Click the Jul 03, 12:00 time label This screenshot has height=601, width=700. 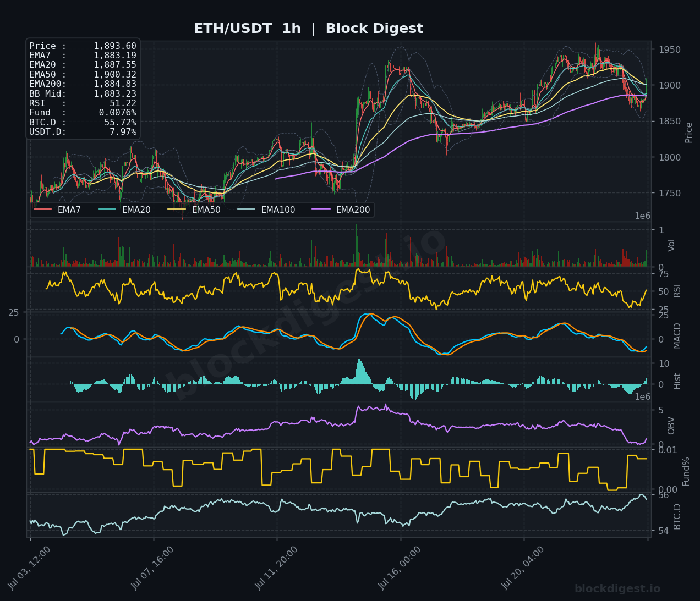tap(30, 568)
